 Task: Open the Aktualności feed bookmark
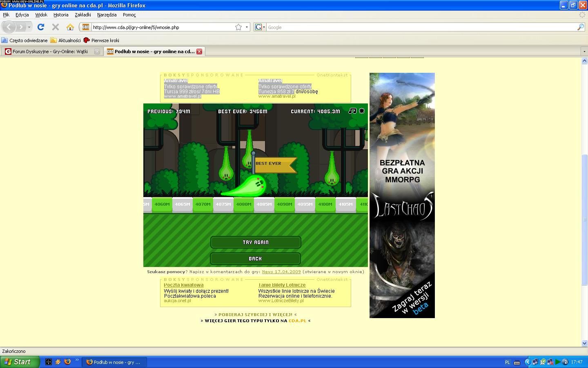[x=65, y=40]
